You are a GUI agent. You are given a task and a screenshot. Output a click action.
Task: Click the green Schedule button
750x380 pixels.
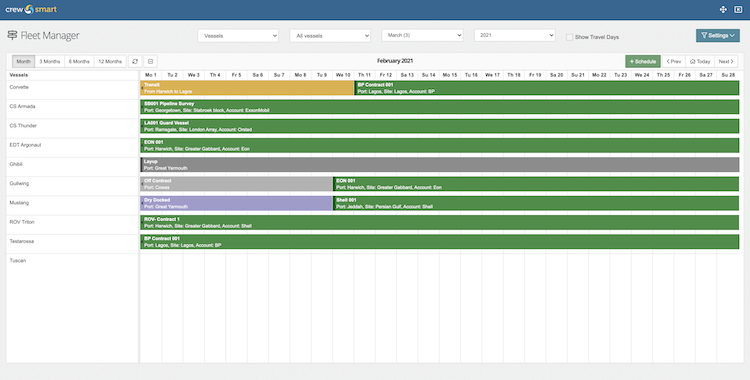[643, 61]
